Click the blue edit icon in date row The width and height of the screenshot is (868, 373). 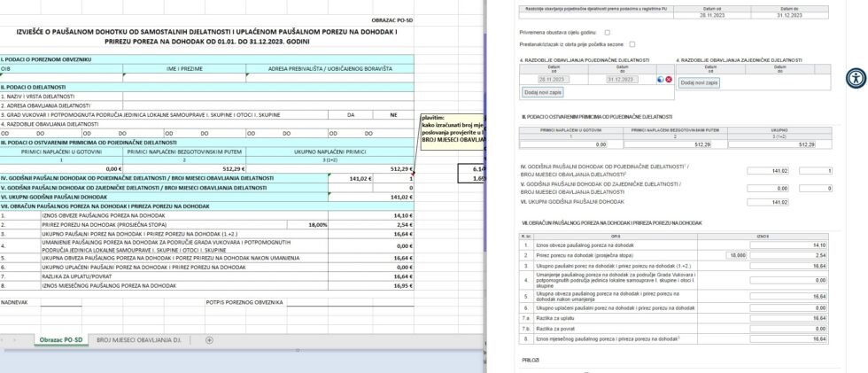661,80
